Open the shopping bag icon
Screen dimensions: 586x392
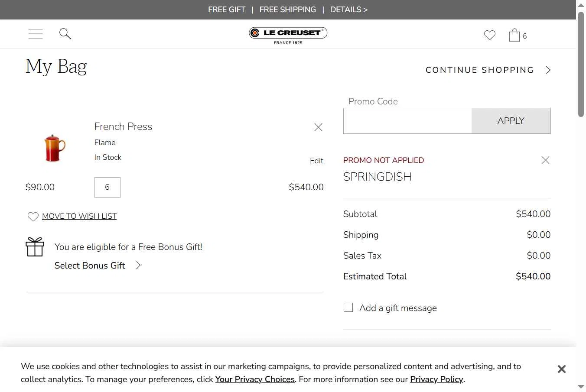click(514, 35)
